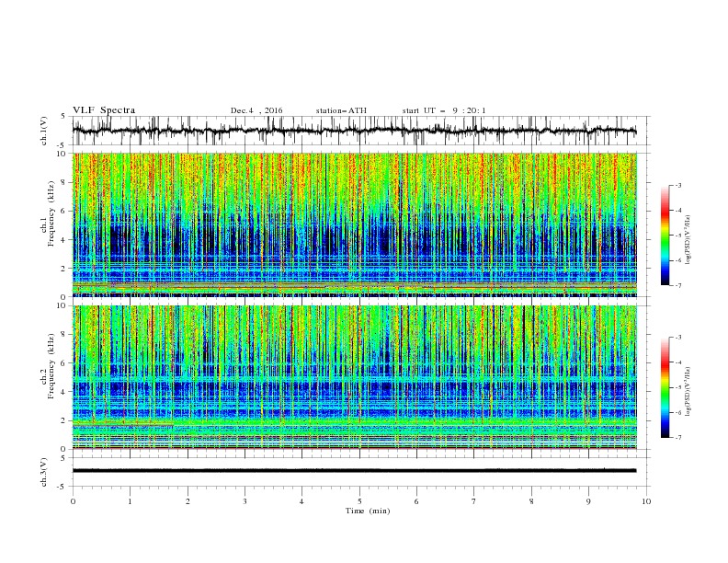Click the "5" tick on ch.3(V) axis
This screenshot has width=728, height=563.
(x=63, y=458)
